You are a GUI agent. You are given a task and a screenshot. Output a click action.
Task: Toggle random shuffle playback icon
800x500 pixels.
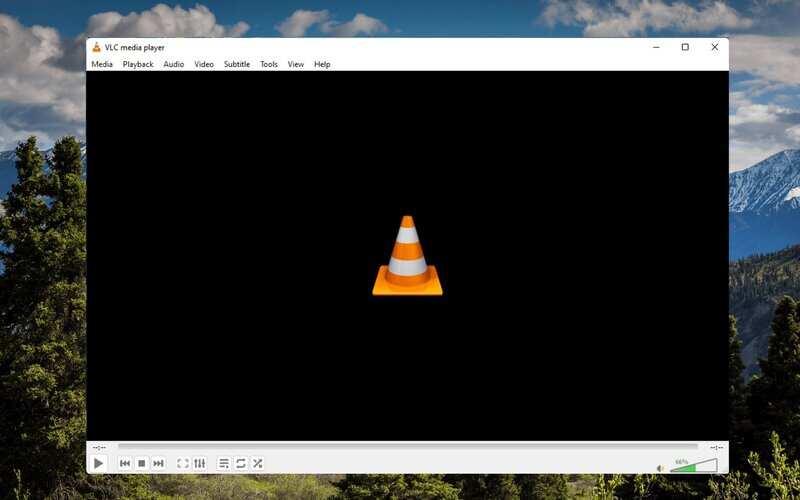tap(258, 463)
